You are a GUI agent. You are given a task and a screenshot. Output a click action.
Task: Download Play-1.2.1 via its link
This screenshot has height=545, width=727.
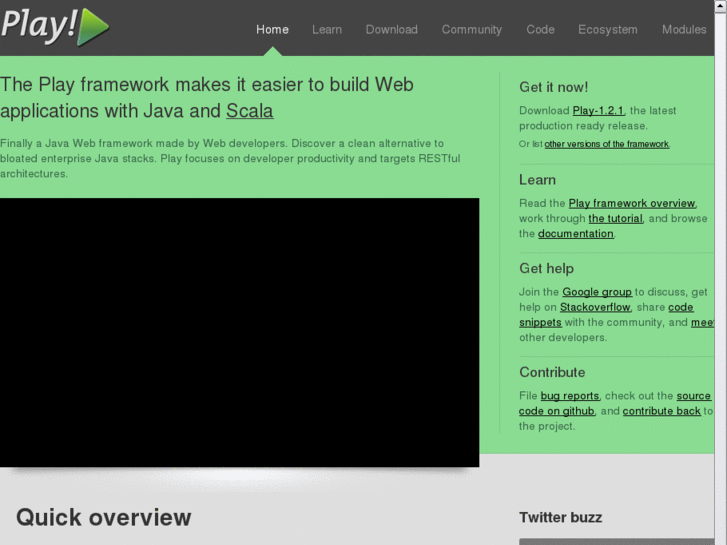pyautogui.click(x=599, y=111)
